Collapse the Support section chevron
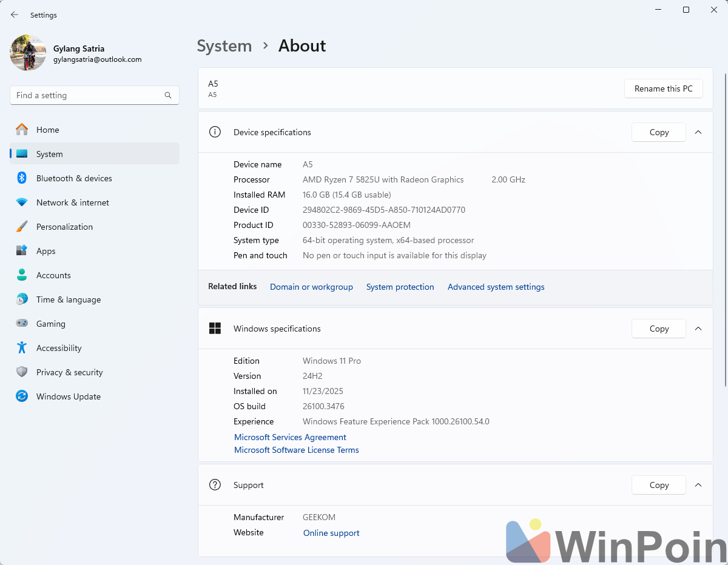This screenshot has width=728, height=565. [x=698, y=485]
